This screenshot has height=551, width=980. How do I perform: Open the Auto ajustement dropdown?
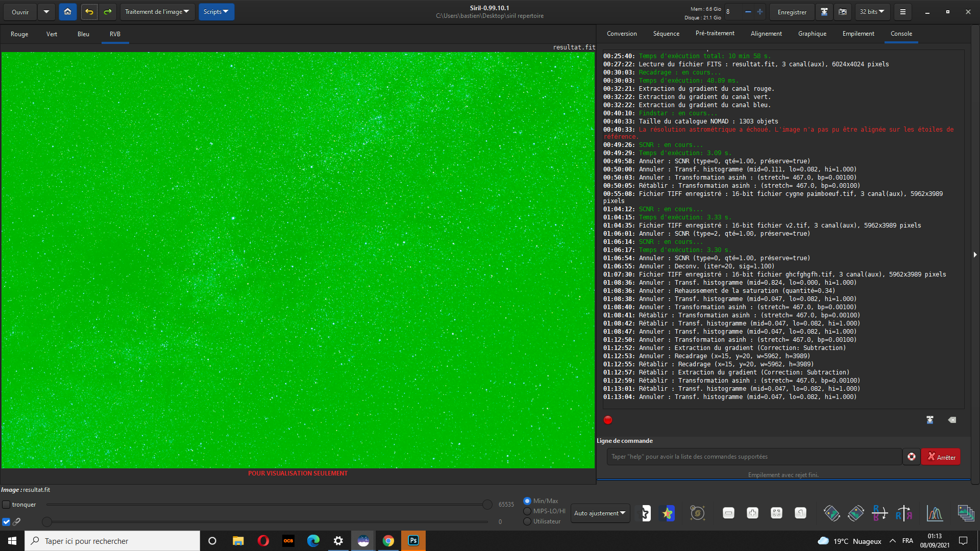click(600, 513)
